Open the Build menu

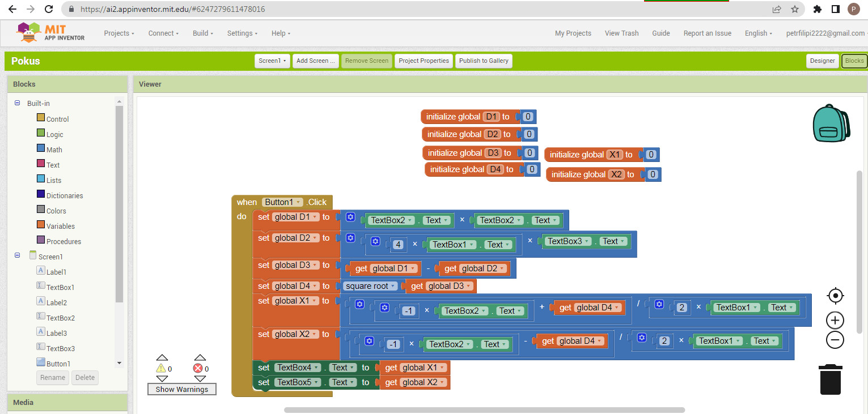click(203, 33)
